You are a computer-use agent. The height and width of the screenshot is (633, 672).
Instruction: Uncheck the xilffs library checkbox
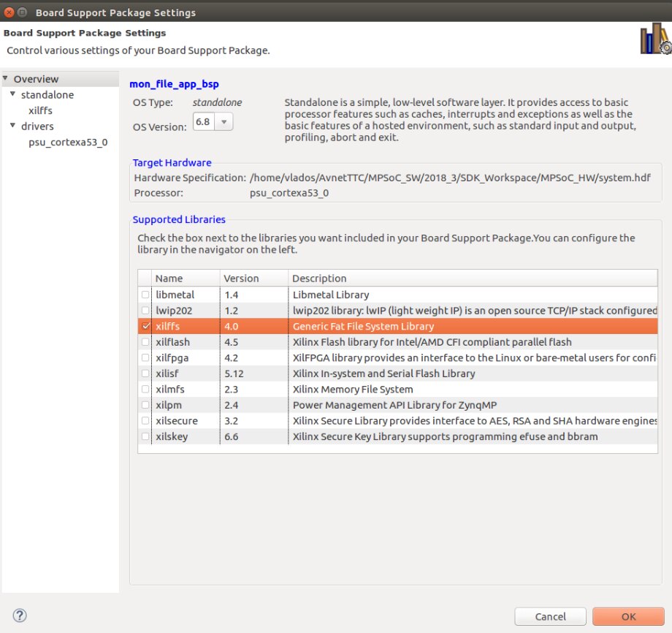(x=145, y=326)
